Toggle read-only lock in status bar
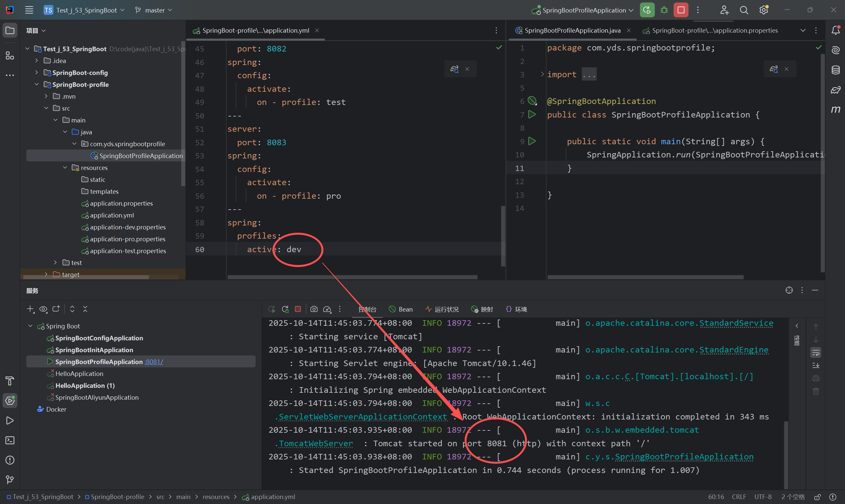Image resolution: width=845 pixels, height=504 pixels. (x=818, y=497)
